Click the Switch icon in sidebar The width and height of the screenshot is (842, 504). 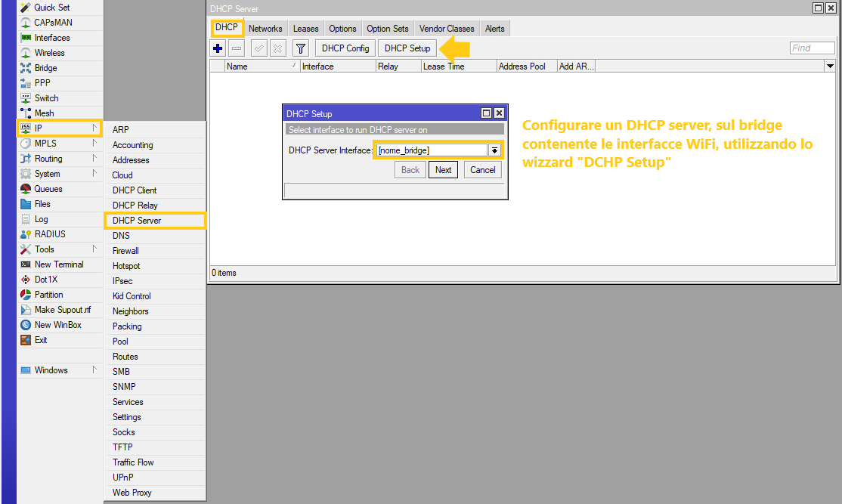[25, 98]
